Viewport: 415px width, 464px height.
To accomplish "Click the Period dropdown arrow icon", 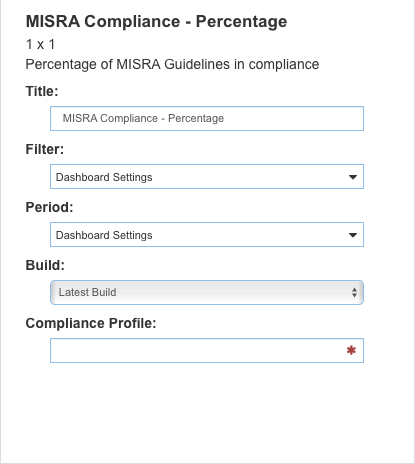I will [x=353, y=235].
